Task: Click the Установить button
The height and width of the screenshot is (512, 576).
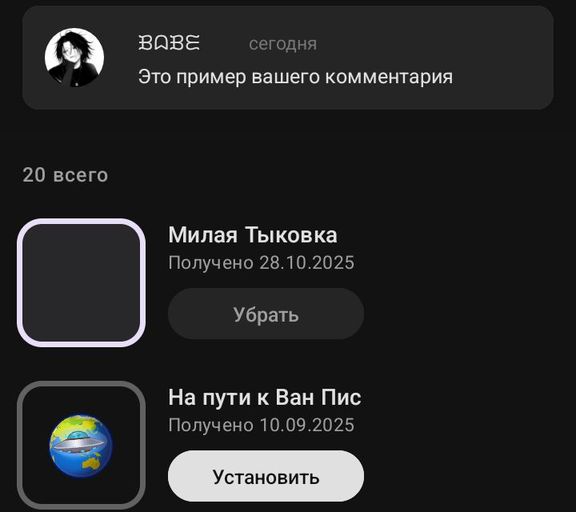Action: 266,476
